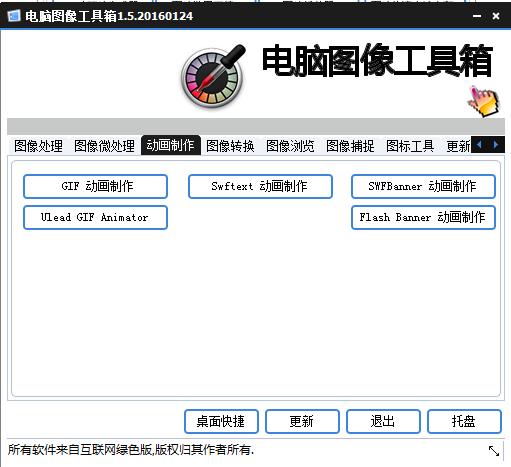The image size is (511, 467).
Task: Open Flash Banner 动画制作
Action: click(423, 217)
